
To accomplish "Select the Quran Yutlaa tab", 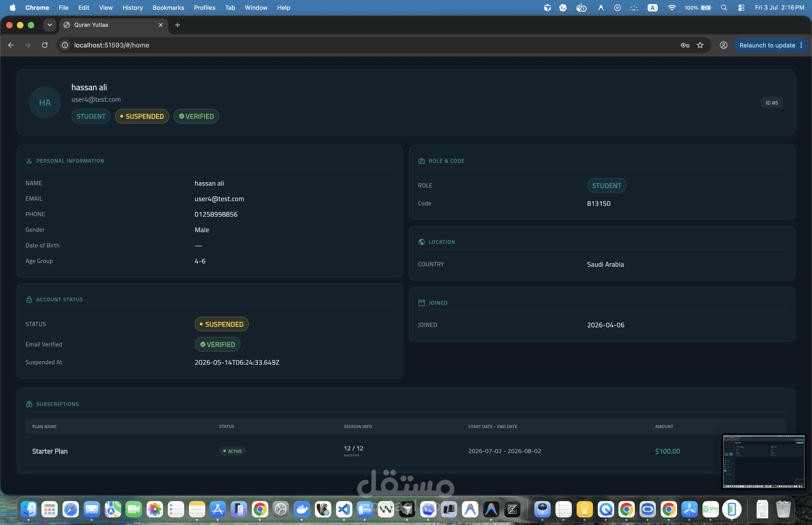I will (114, 25).
